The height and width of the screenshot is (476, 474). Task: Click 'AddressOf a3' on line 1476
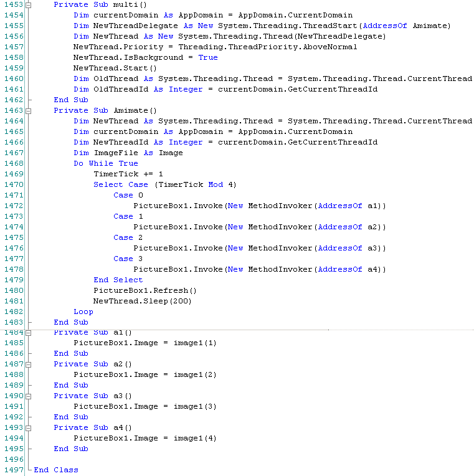coord(348,249)
